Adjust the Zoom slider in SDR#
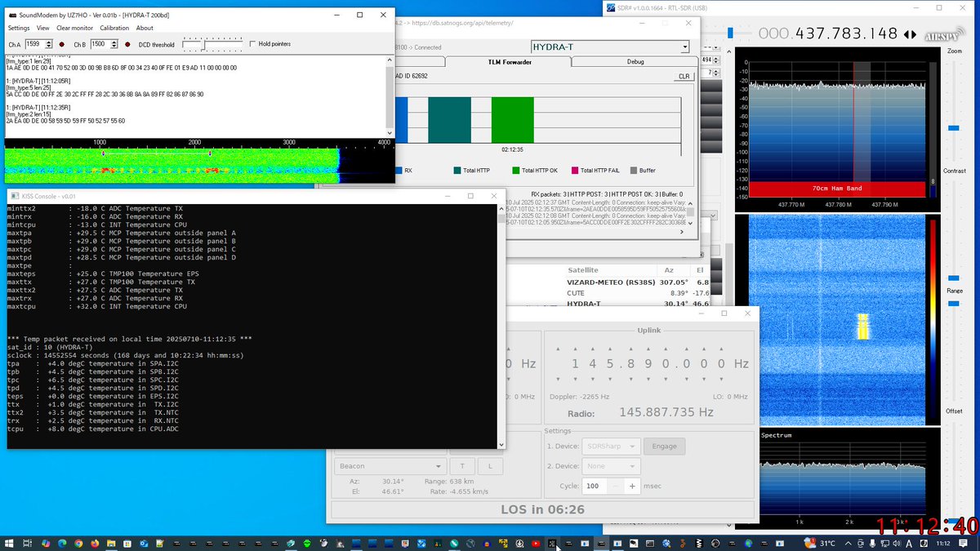The width and height of the screenshot is (980, 551). pos(954,128)
